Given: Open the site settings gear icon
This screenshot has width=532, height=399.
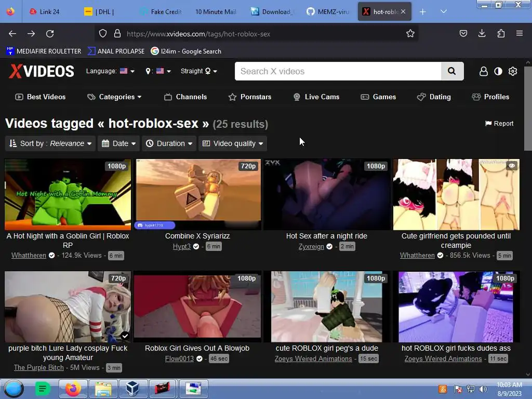Looking at the screenshot, I should click(513, 71).
